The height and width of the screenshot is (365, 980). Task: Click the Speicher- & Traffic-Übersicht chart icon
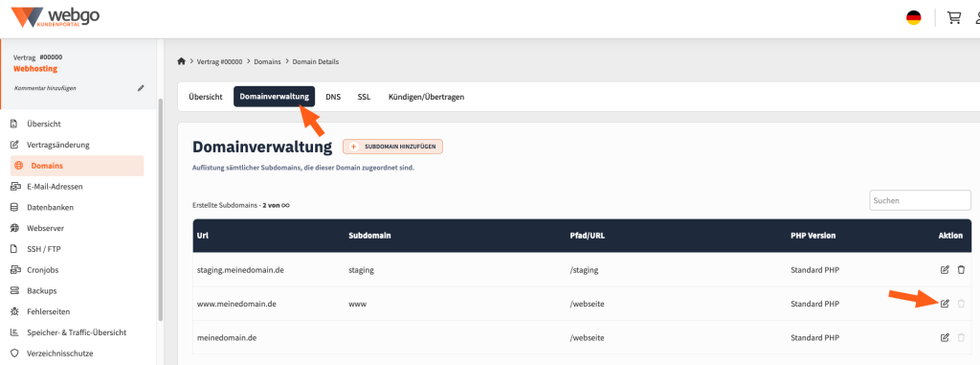[x=14, y=332]
